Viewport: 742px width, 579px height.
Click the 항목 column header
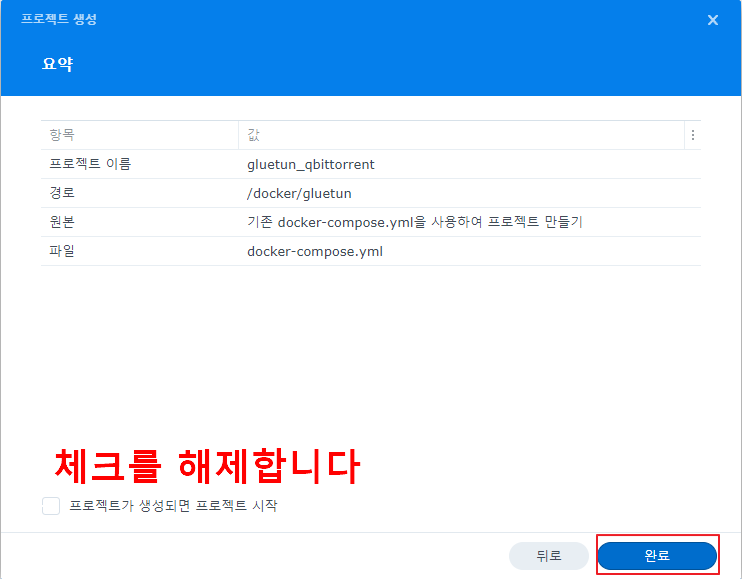[x=140, y=135]
